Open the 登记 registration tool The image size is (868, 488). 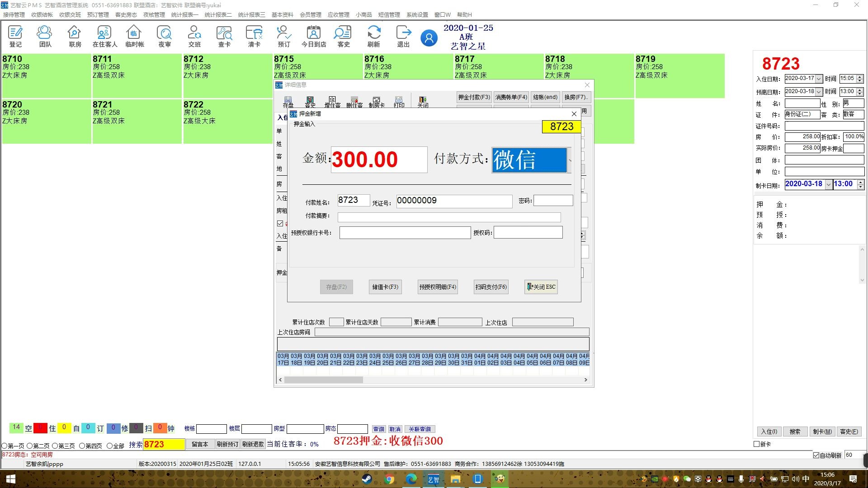(x=15, y=36)
